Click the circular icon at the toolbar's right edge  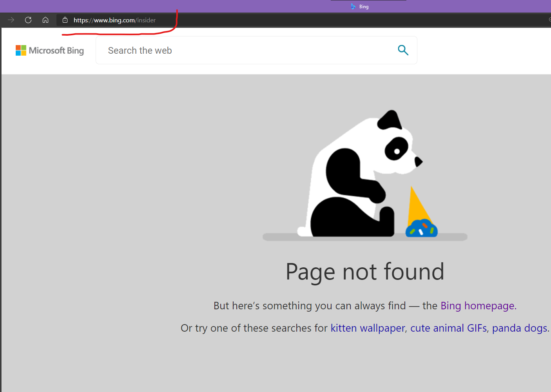coord(549,20)
